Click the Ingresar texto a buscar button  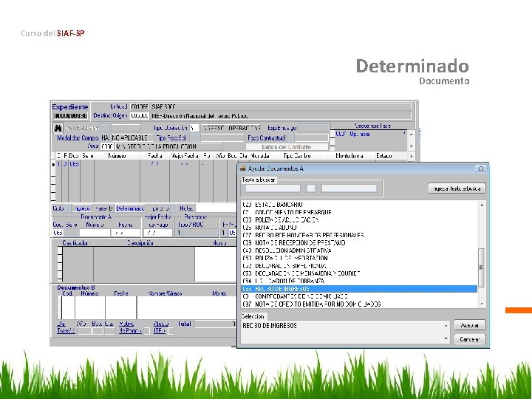pyautogui.click(x=457, y=188)
